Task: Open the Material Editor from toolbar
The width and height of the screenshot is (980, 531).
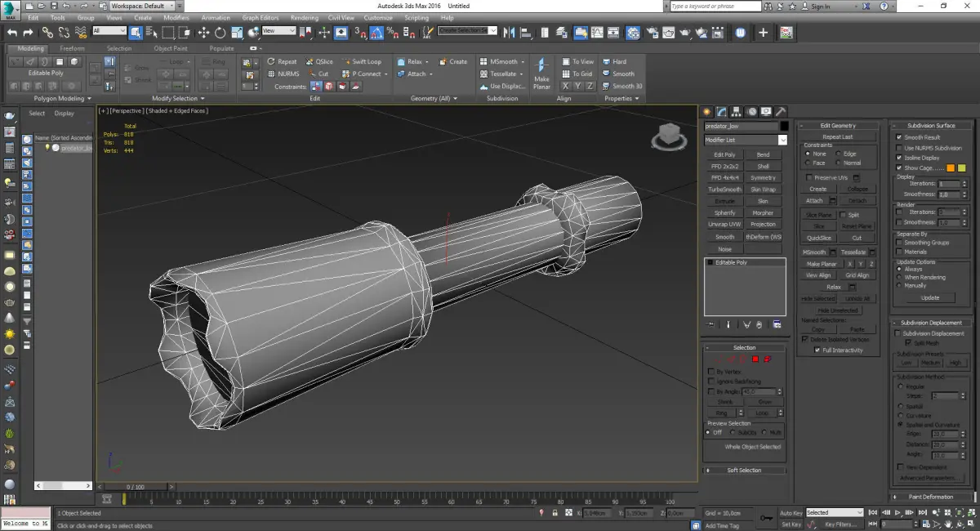Action: (634, 33)
